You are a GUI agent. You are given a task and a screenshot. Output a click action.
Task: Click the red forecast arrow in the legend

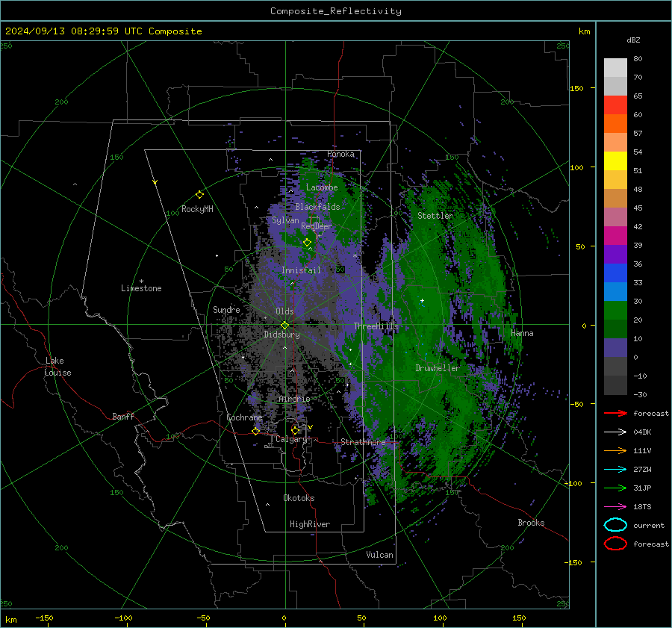(615, 413)
